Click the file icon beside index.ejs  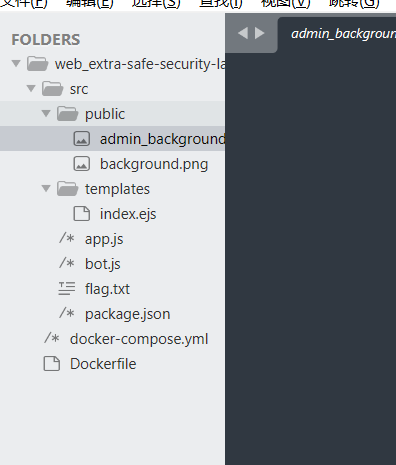[82, 214]
